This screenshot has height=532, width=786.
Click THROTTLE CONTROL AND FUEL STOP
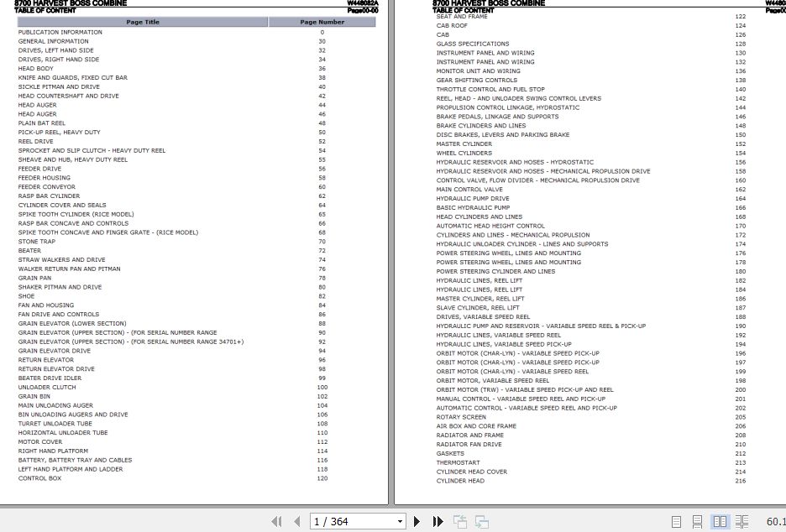[x=490, y=89]
